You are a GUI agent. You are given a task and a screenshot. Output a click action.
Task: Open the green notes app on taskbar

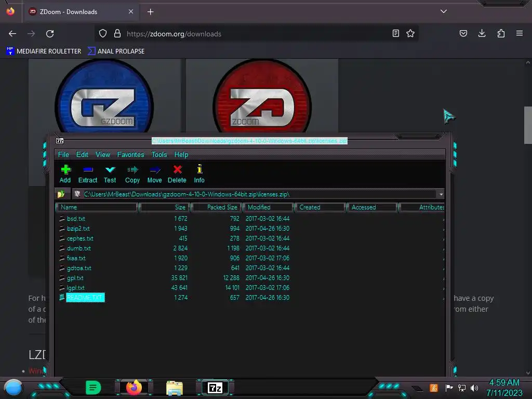[x=94, y=388]
